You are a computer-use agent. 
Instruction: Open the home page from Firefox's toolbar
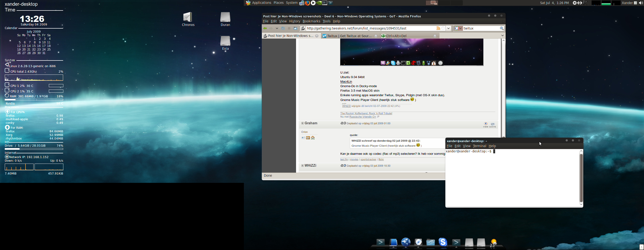[x=295, y=29]
